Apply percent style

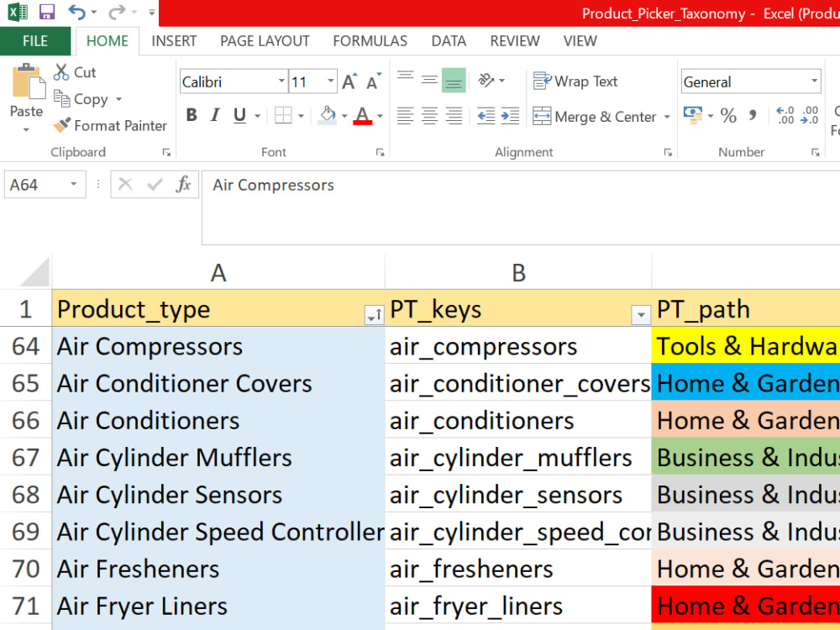tap(728, 115)
